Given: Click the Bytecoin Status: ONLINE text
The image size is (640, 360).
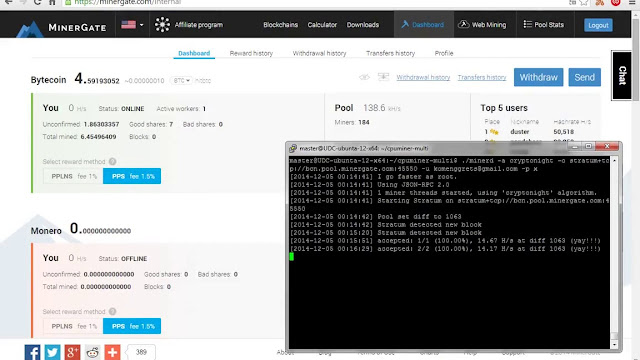Looking at the screenshot, I should point(121,109).
